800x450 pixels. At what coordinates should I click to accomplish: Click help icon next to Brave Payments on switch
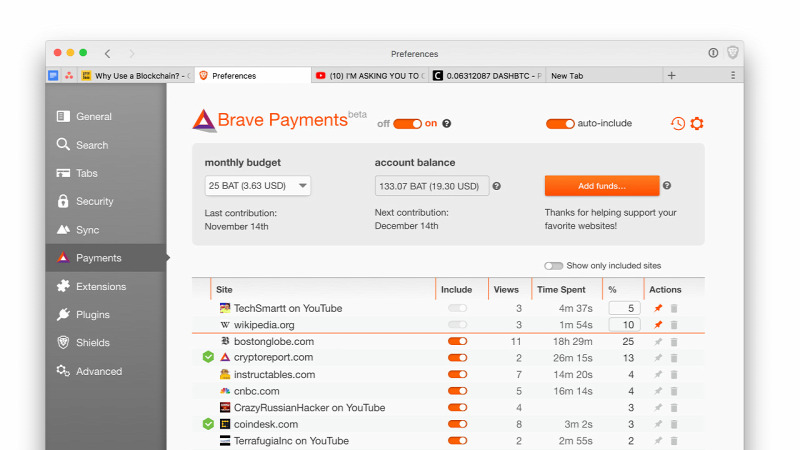[446, 123]
